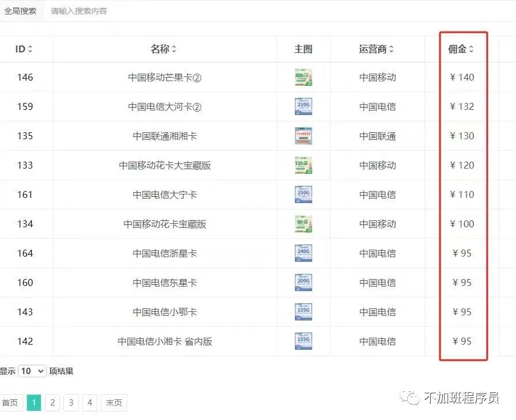
Task: Click operator 中国电信 in row 159
Action: (377, 107)
